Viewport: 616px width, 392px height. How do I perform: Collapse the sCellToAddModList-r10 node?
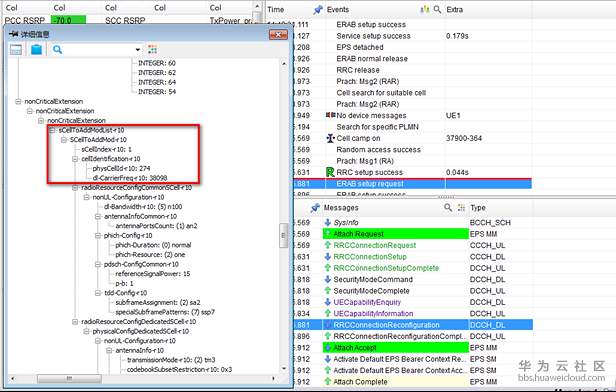(52, 130)
